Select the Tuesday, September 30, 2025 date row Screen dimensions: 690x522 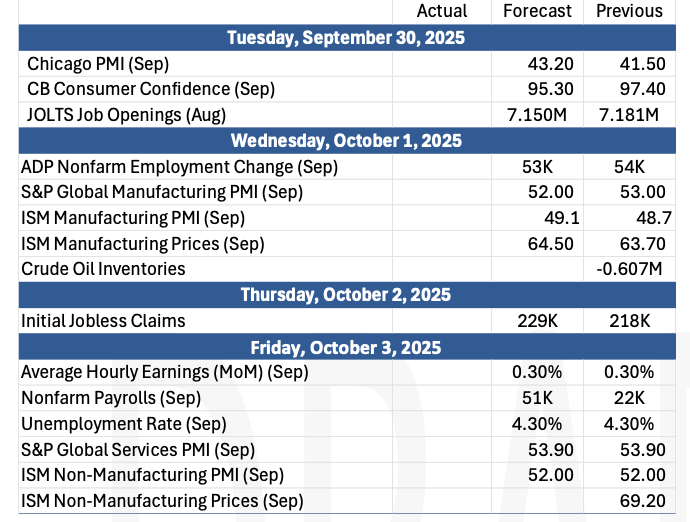click(345, 38)
